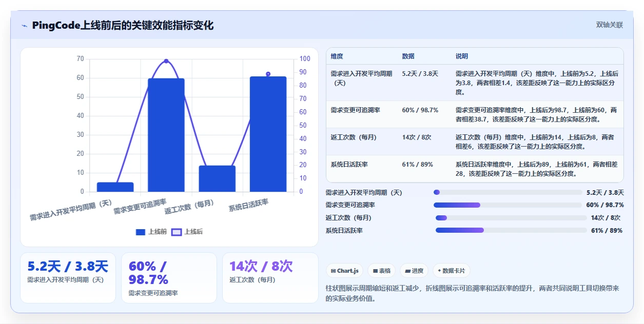The width and height of the screenshot is (644, 324).
Task: Click the description mentioning 两者相差38.7
Action: tap(537, 115)
